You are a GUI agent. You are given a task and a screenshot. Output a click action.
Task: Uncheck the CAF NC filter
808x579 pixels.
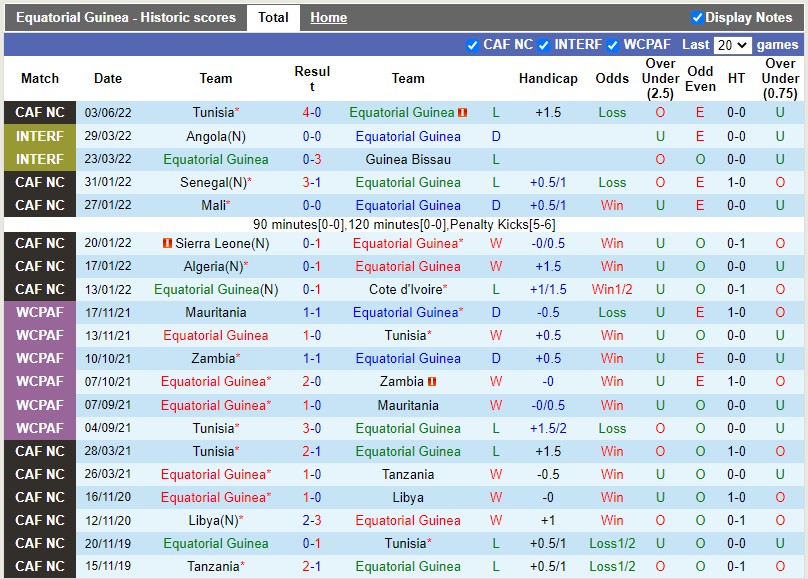coord(470,44)
